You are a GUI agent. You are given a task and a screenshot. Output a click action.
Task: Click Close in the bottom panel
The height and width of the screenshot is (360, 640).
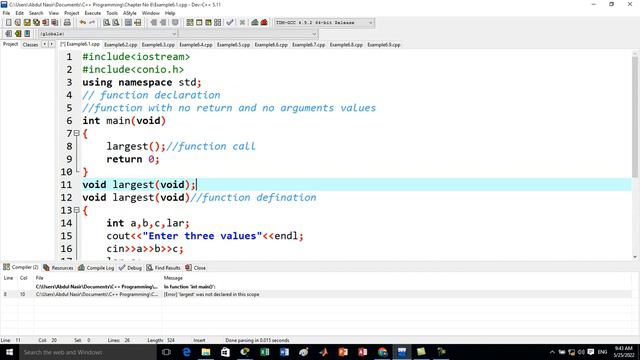click(x=196, y=268)
